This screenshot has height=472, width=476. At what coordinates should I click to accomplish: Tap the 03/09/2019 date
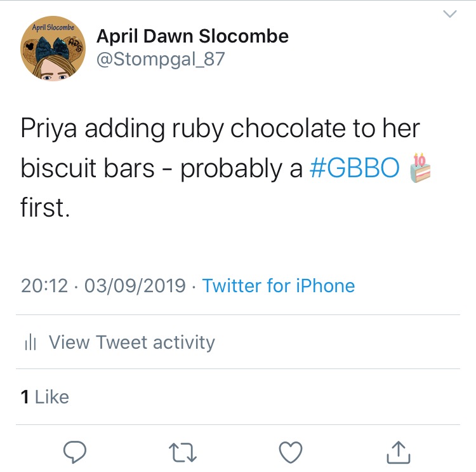coord(135,286)
